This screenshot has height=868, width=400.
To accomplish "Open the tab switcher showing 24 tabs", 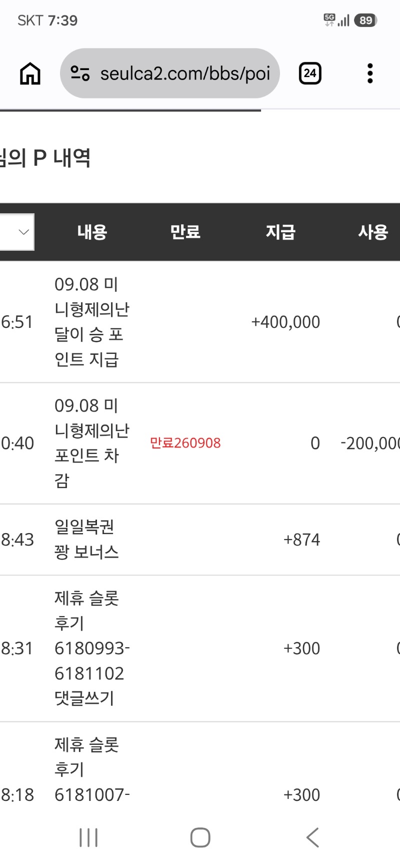I will tap(310, 74).
